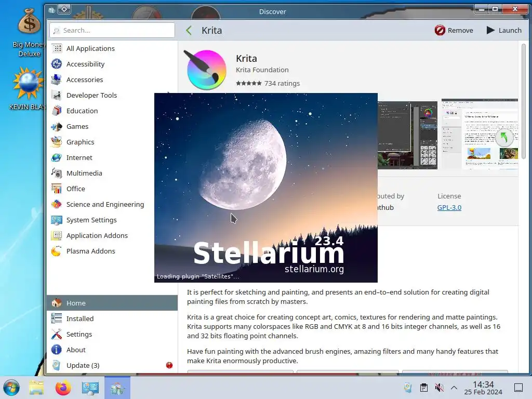The height and width of the screenshot is (399, 532).
Task: Open the About page
Action: 112,350
